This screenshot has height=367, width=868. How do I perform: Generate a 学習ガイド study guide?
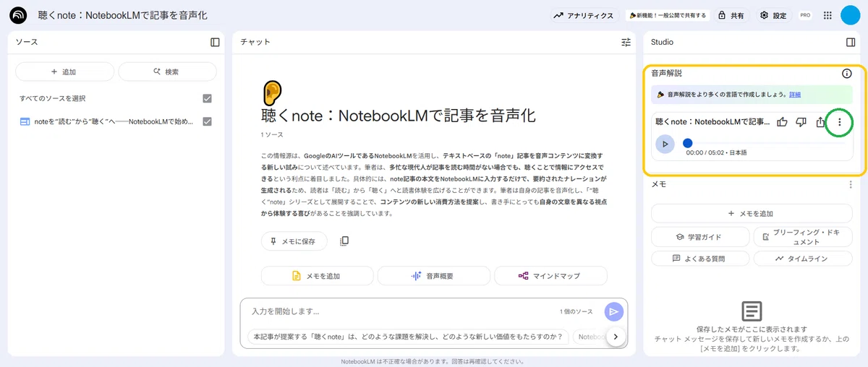(699, 237)
